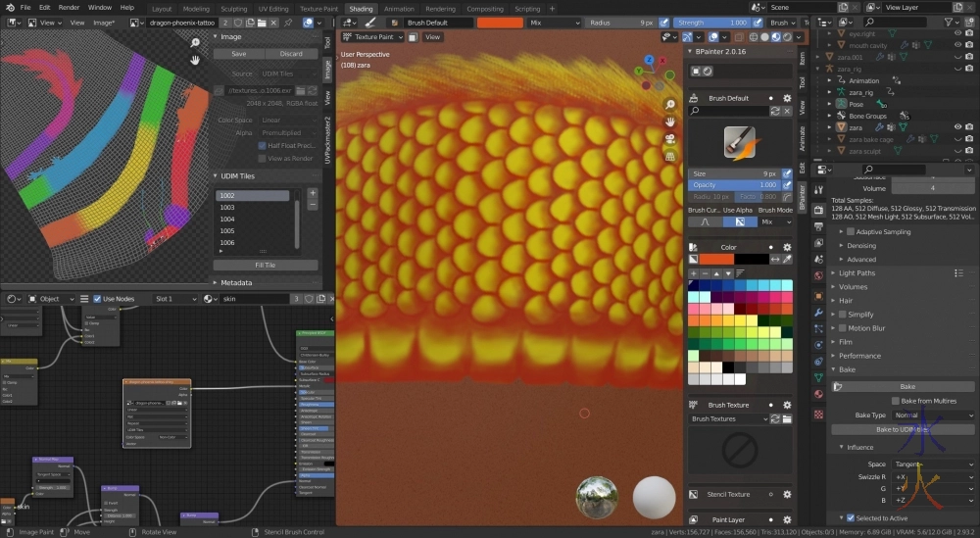Open the folder icon beside Brush Textures
This screenshot has height=538, width=980.
788,418
